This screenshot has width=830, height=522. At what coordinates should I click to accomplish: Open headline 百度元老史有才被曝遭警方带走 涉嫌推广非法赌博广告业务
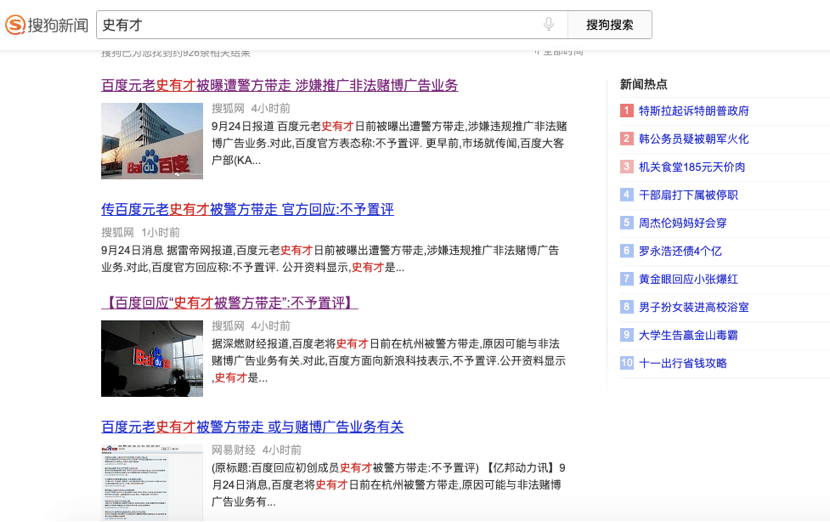[279, 85]
